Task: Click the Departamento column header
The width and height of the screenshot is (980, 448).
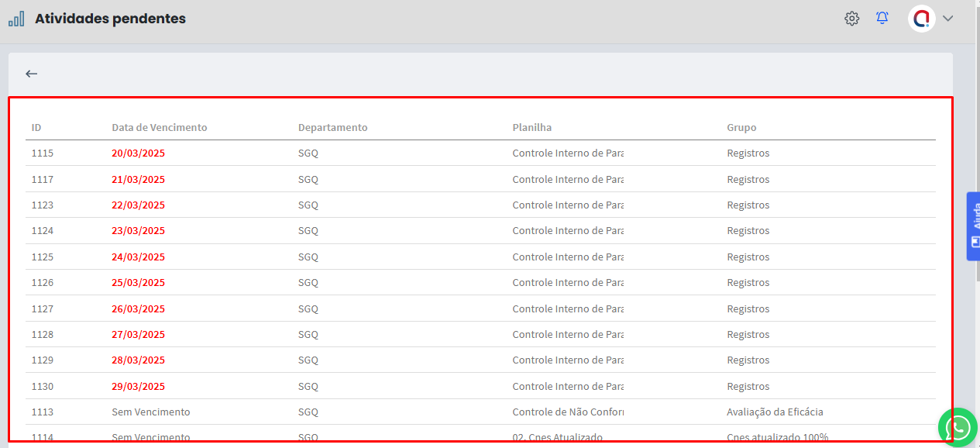Action: tap(332, 127)
